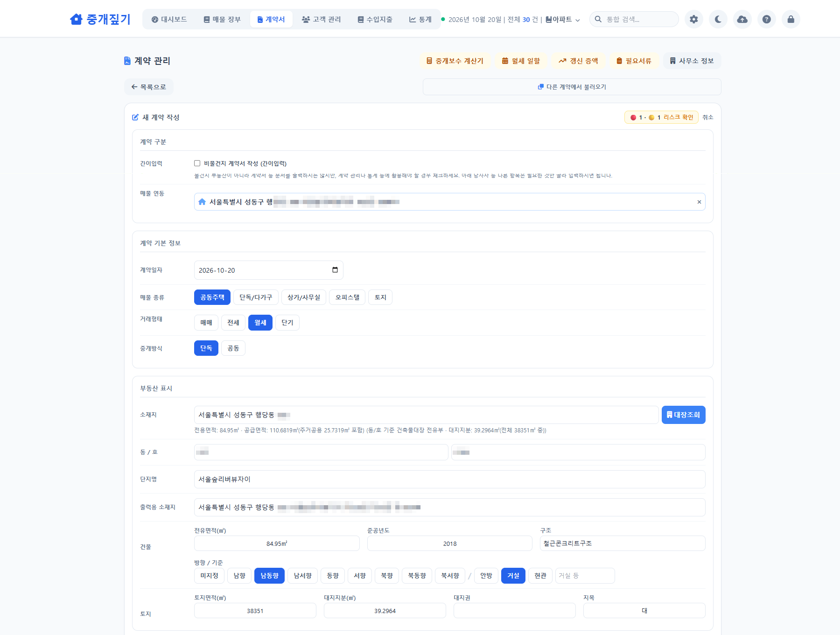Select 남향 direction
Viewport: 840px width, 635px height.
pyautogui.click(x=239, y=576)
